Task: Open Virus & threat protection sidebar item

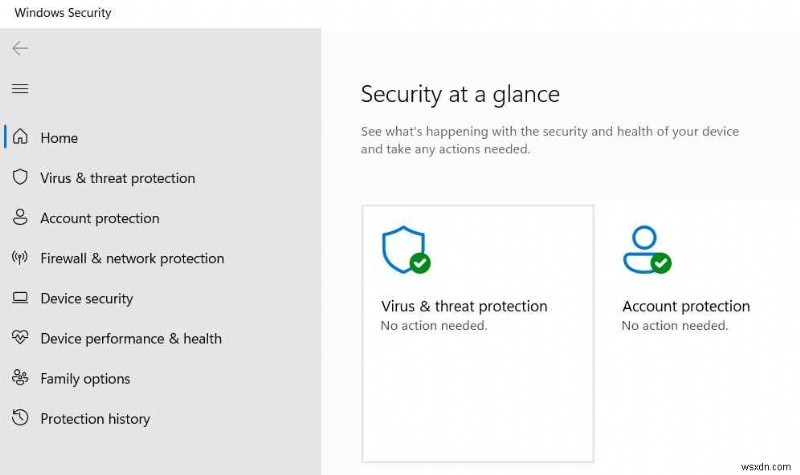Action: point(117,178)
